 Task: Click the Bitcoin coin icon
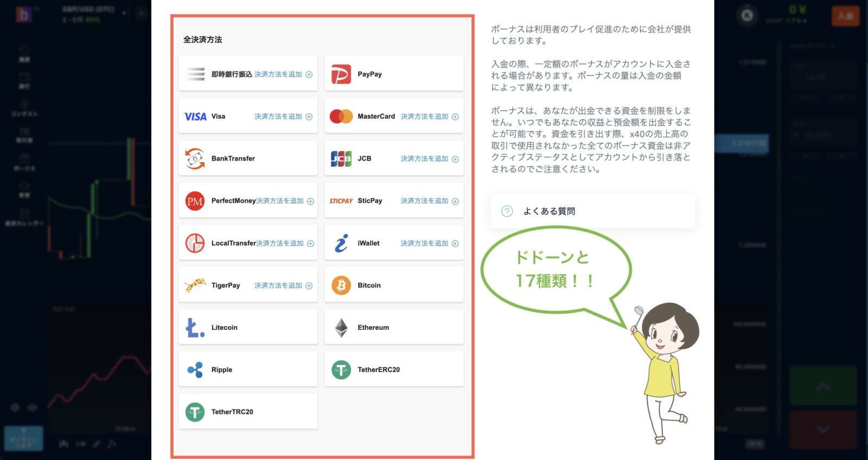pos(341,285)
